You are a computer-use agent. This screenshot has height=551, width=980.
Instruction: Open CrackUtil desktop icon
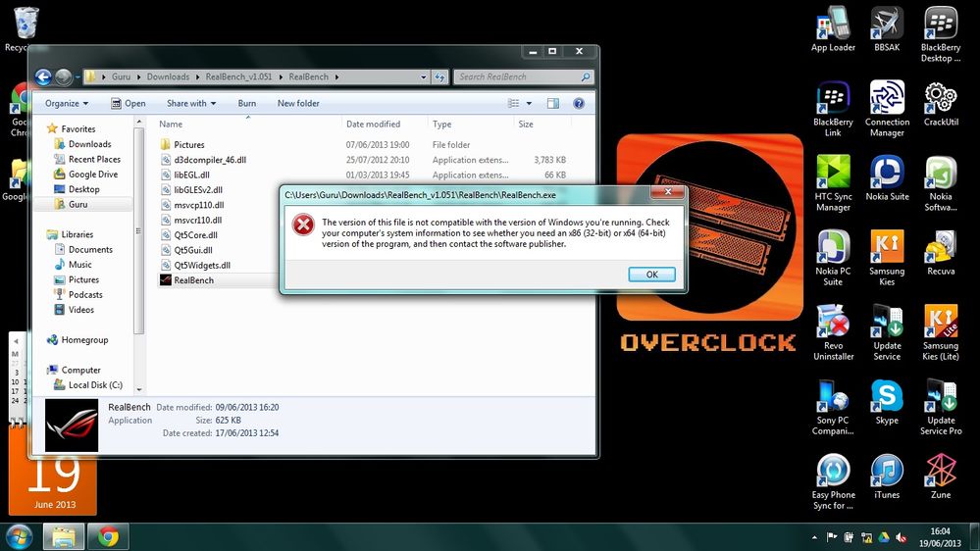(941, 104)
